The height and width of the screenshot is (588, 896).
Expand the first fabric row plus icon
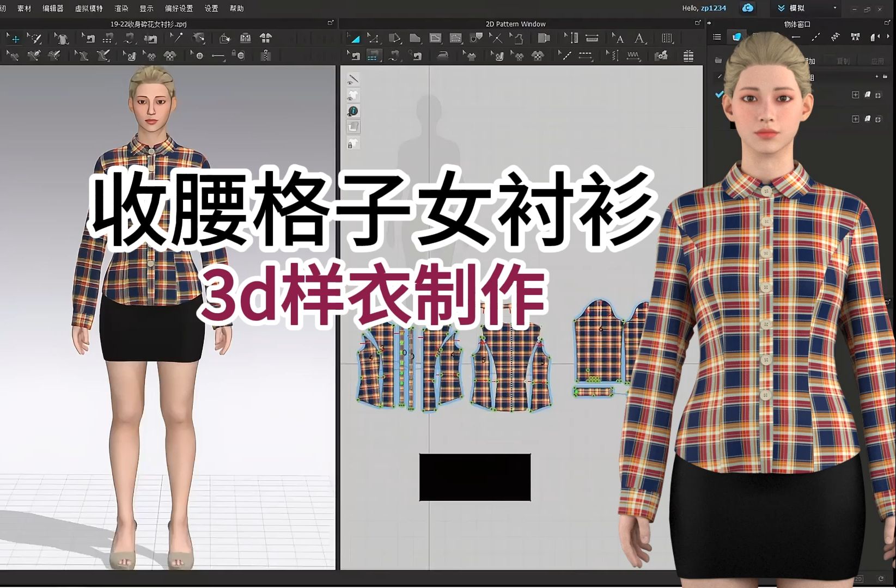[855, 95]
